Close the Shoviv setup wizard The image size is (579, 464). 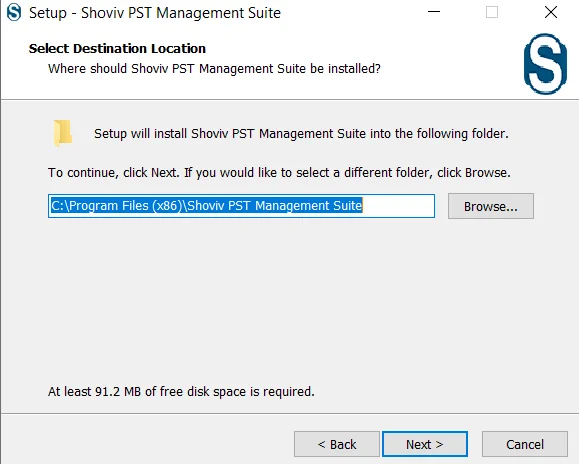(551, 12)
